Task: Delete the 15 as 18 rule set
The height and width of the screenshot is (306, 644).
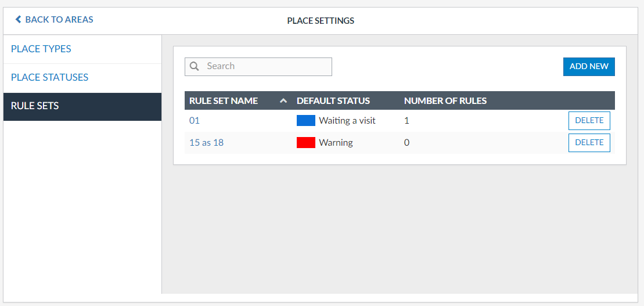Action: click(589, 143)
